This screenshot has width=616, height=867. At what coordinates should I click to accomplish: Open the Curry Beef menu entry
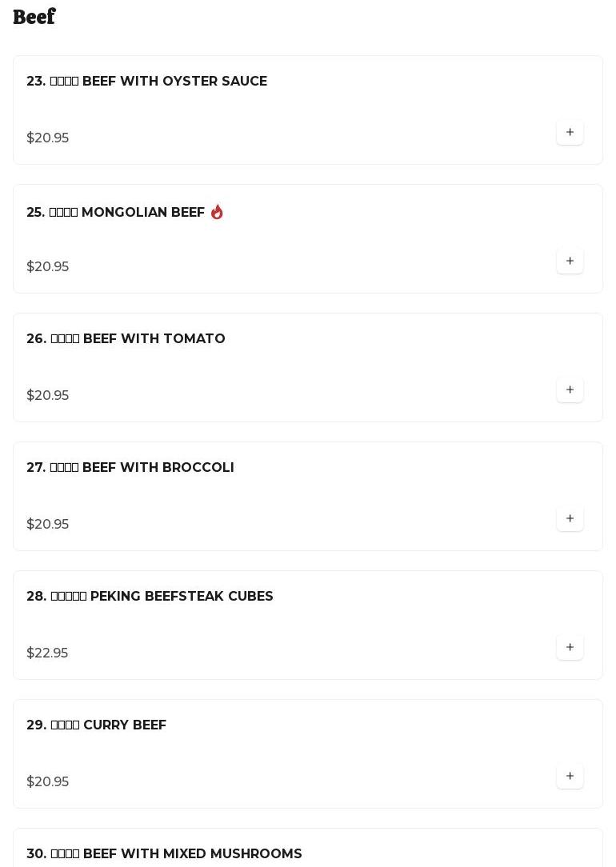pyautogui.click(x=96, y=725)
